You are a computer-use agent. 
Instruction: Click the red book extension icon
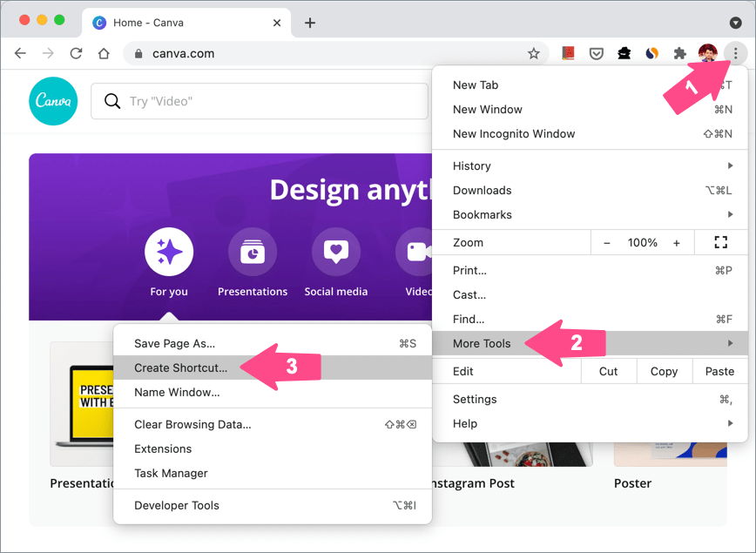pyautogui.click(x=569, y=53)
